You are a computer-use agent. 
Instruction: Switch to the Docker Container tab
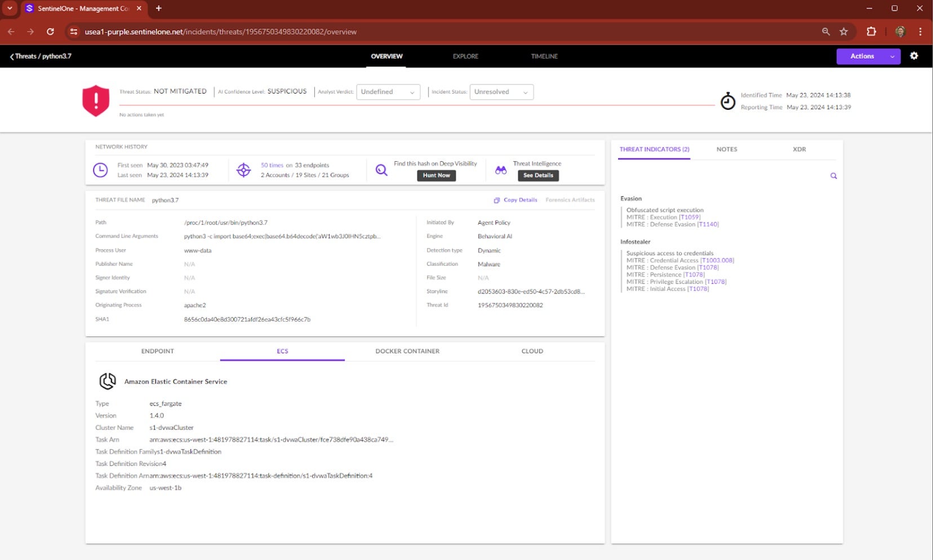coord(407,351)
